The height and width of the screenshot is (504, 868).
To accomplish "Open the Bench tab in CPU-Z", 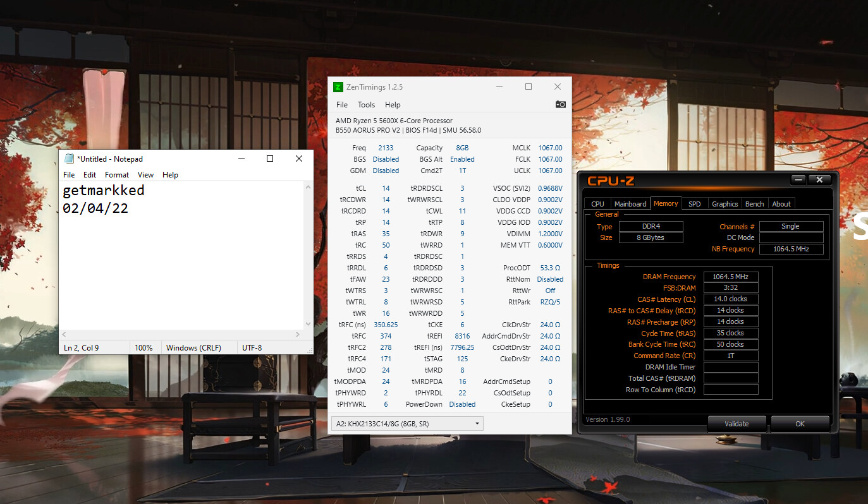I will tap(754, 204).
